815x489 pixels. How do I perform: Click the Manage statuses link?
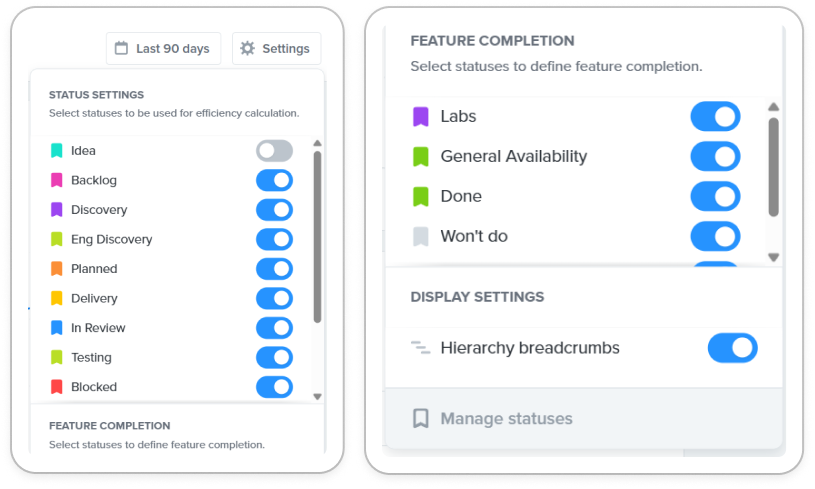(x=506, y=418)
